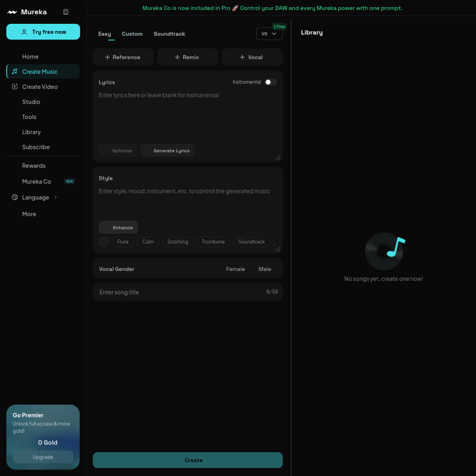
Task: Expand the Language submenu chevron
Action: 56,198
